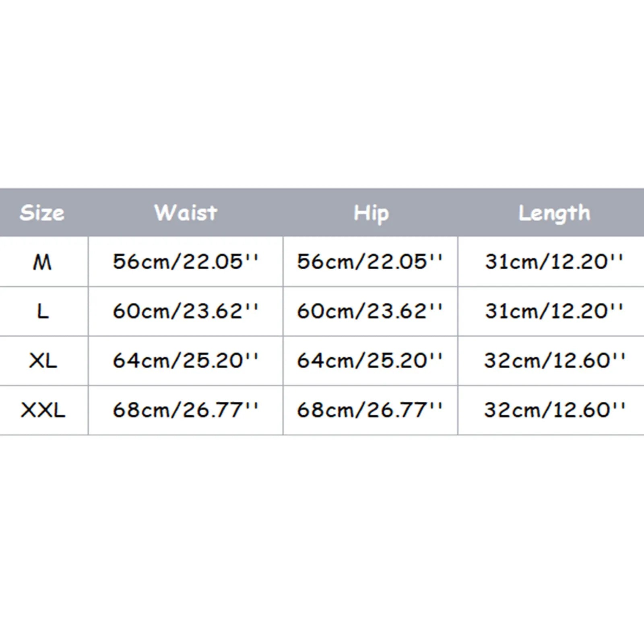Select XL waist value 64cm/25.20''
Image resolution: width=644 pixels, height=644 pixels.
click(x=185, y=360)
